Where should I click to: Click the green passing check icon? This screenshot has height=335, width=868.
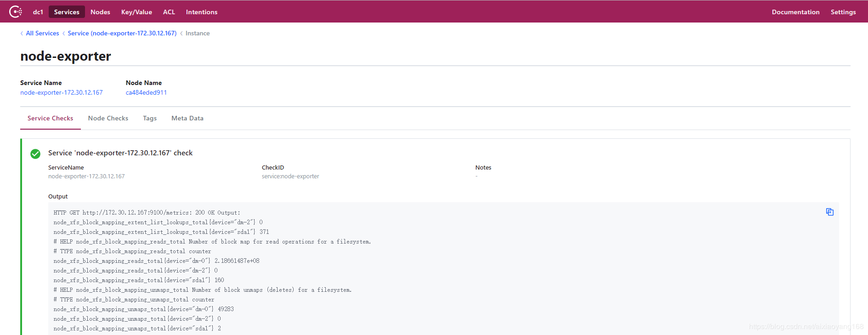pos(35,153)
